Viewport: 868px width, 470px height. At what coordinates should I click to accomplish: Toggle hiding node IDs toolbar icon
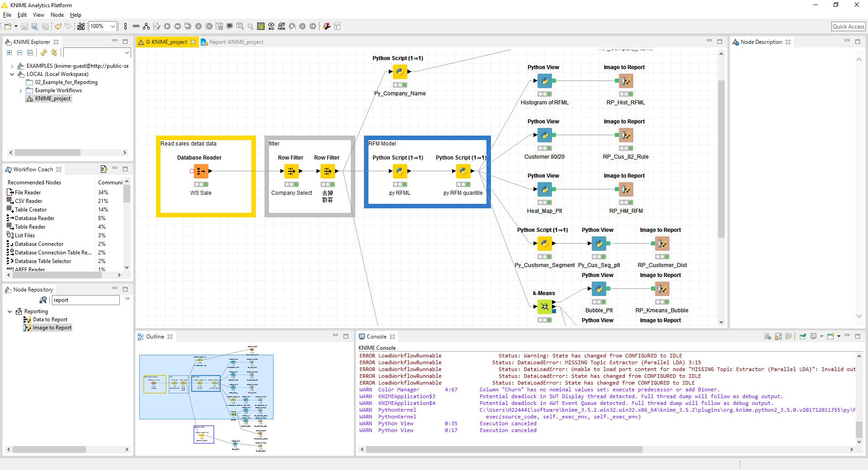(271, 26)
